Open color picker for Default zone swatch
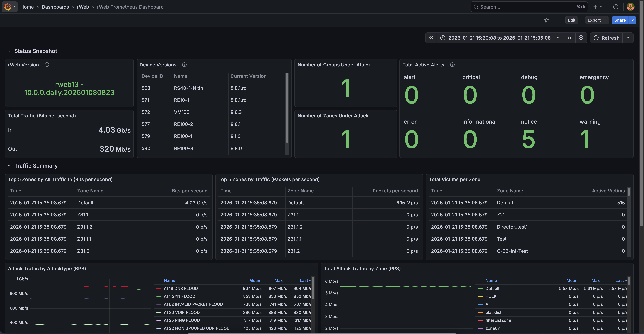The image size is (644, 334). (480, 289)
